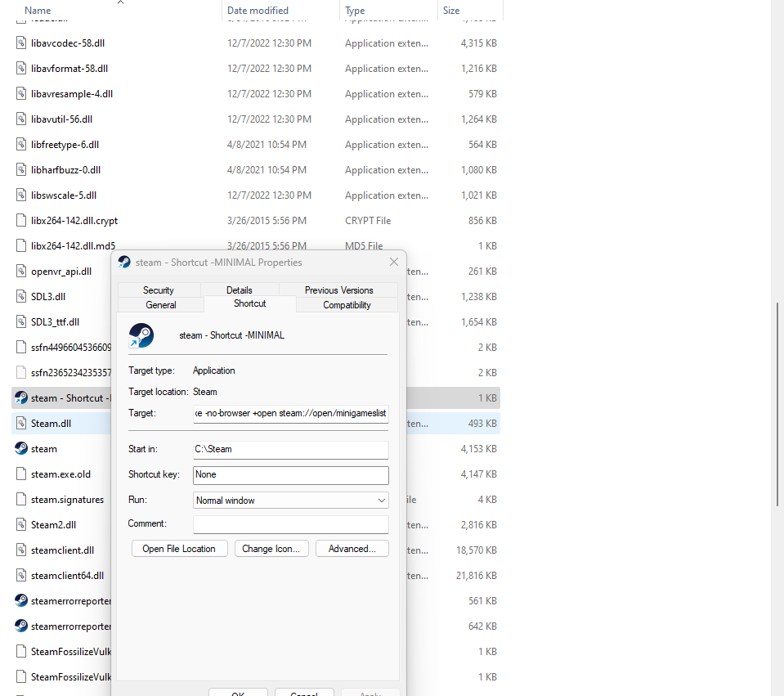Image resolution: width=784 pixels, height=696 pixels.
Task: Open the Advanced... shortcut options
Action: [352, 549]
